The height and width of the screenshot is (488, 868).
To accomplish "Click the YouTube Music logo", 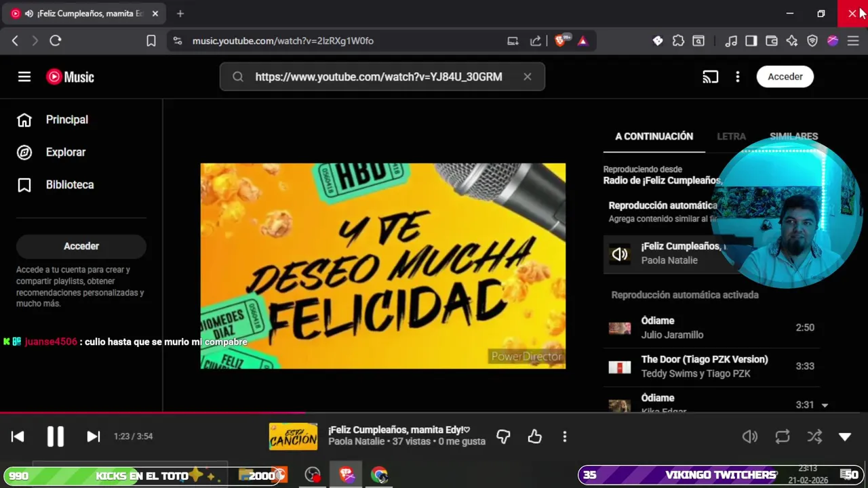I will coord(71,77).
